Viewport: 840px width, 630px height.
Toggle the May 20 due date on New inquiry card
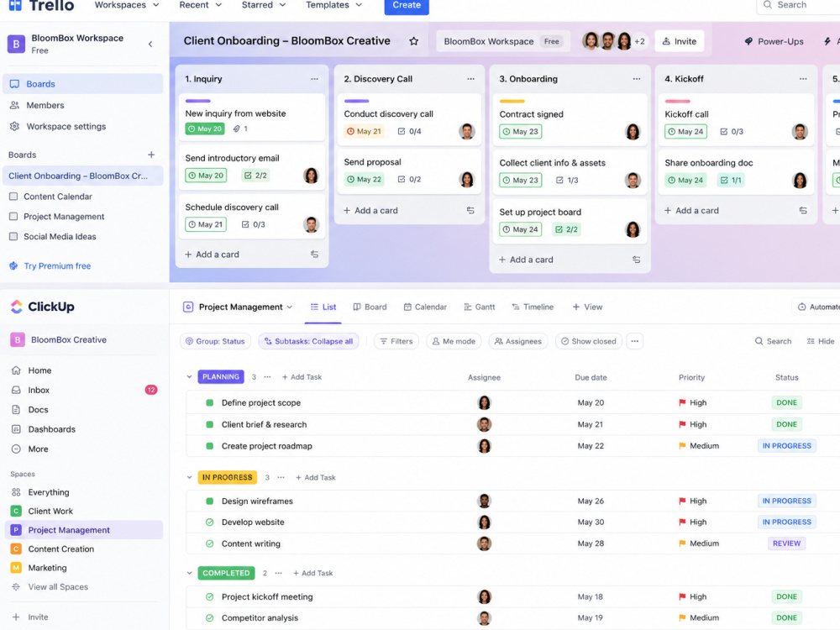pos(205,129)
